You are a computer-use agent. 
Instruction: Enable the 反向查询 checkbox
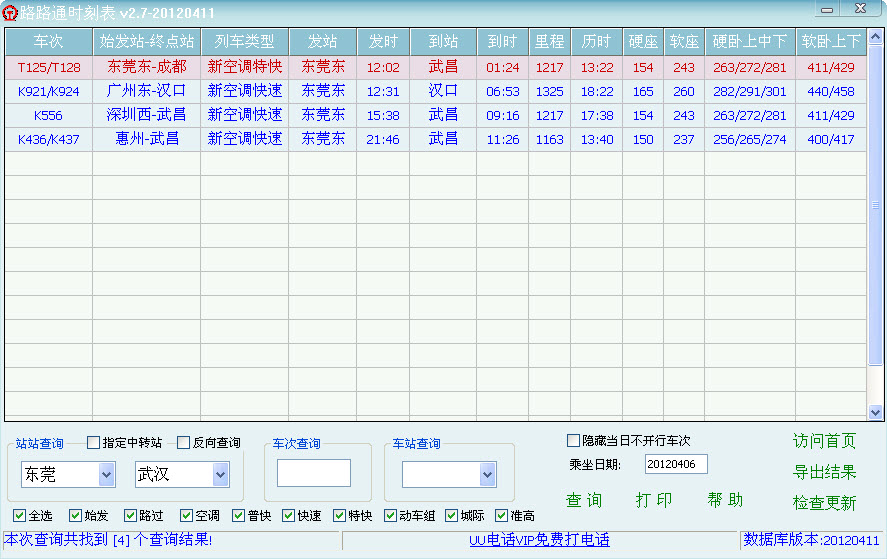(183, 442)
